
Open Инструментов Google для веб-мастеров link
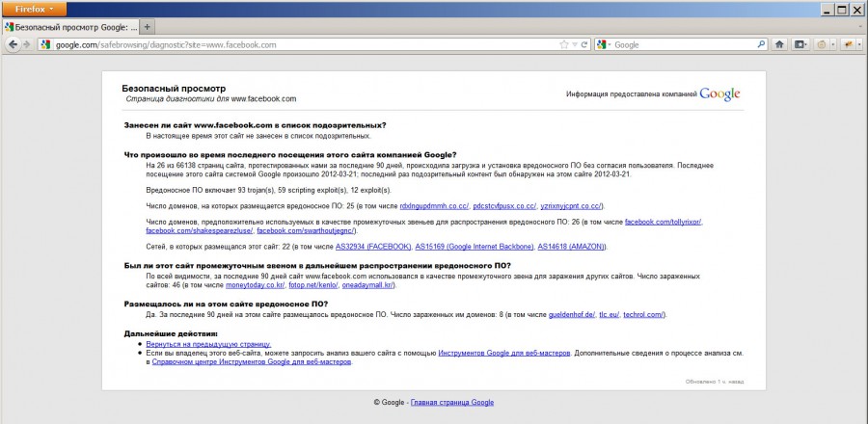coord(504,353)
